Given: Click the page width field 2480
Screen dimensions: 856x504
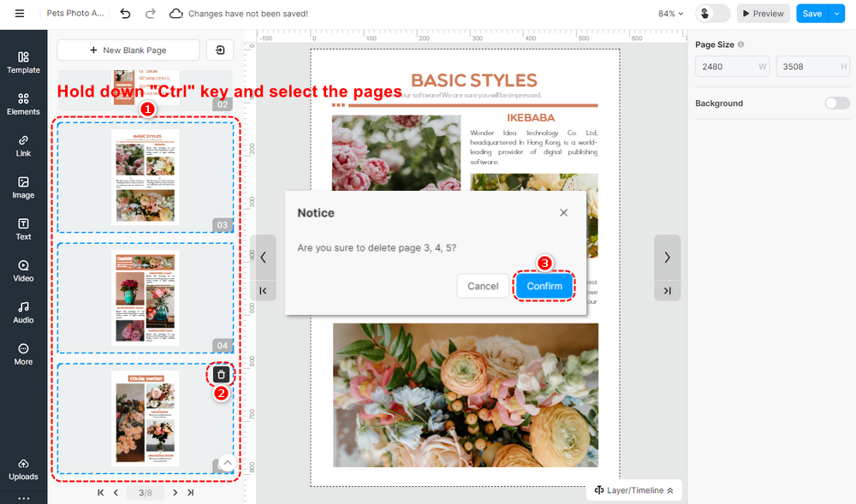Looking at the screenshot, I should [732, 67].
